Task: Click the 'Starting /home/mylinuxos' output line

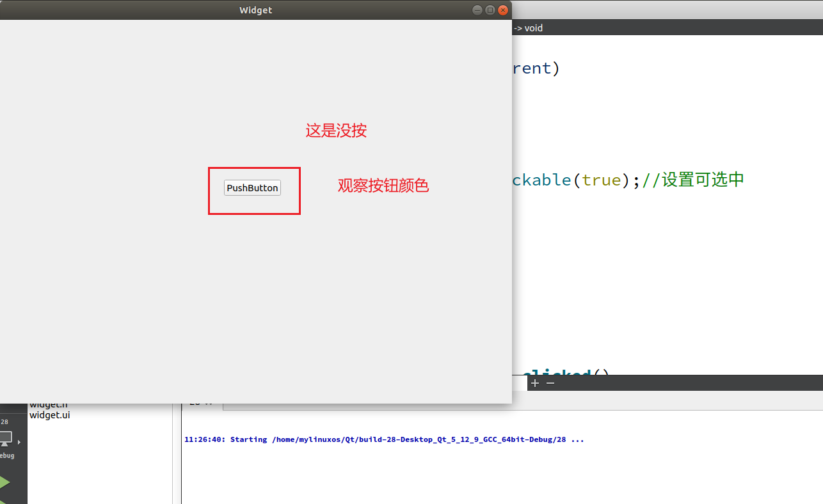Action: pos(384,439)
